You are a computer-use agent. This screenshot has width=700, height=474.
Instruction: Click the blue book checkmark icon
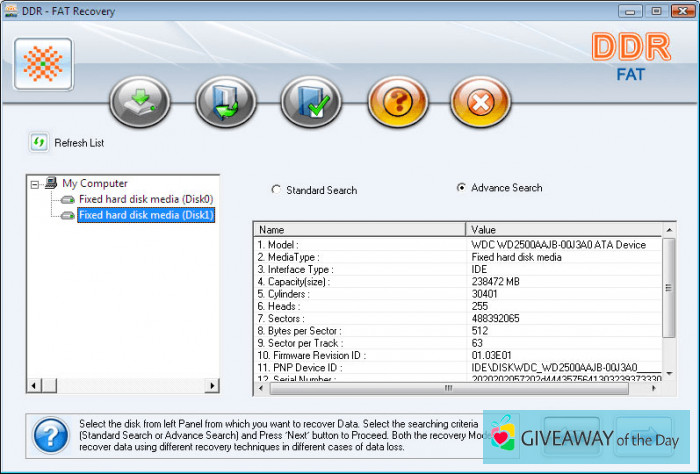click(310, 101)
